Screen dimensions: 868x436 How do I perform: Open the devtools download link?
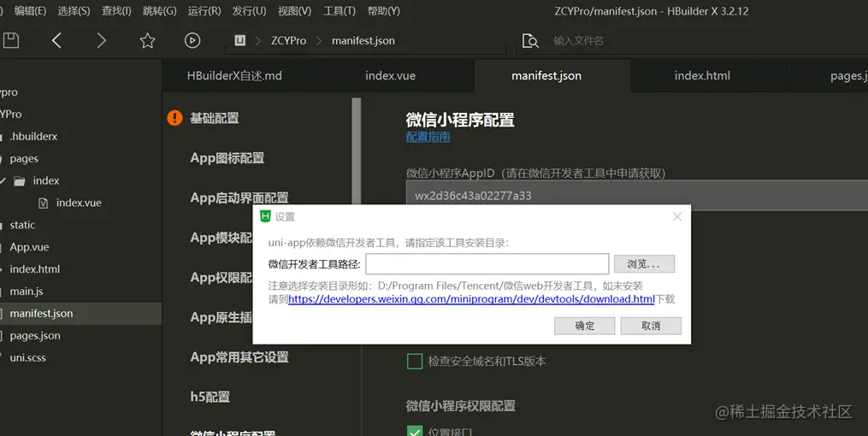(471, 299)
